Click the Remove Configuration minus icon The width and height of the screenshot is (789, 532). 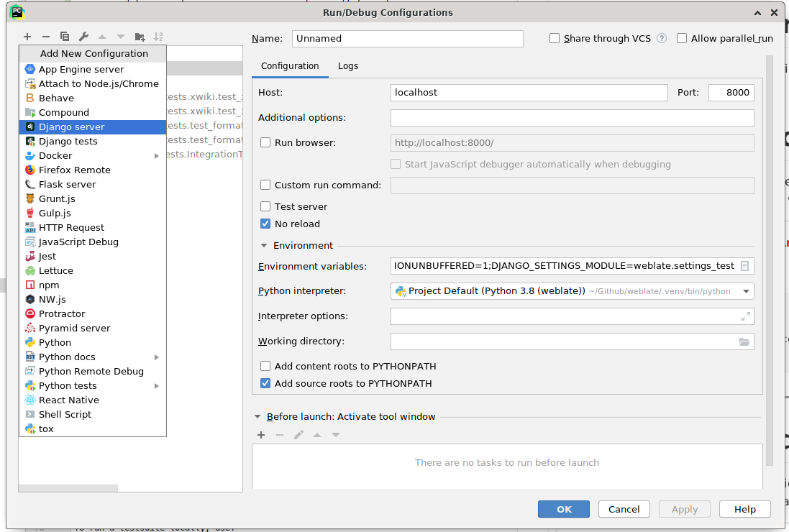[45, 36]
